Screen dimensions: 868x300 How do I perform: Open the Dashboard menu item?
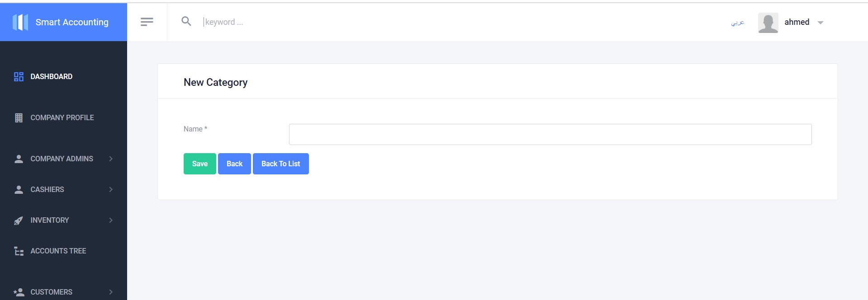(x=51, y=77)
